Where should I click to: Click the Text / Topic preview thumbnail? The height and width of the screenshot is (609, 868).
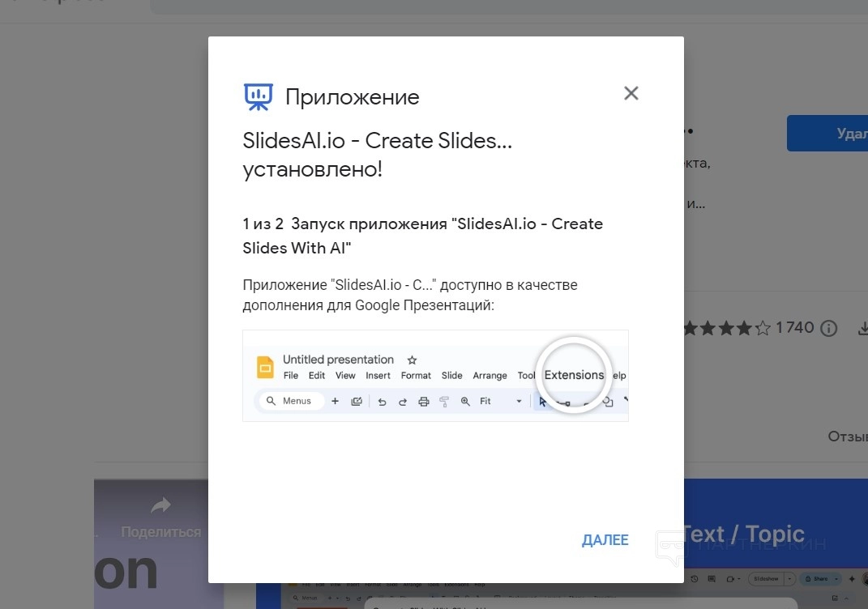[x=776, y=543]
